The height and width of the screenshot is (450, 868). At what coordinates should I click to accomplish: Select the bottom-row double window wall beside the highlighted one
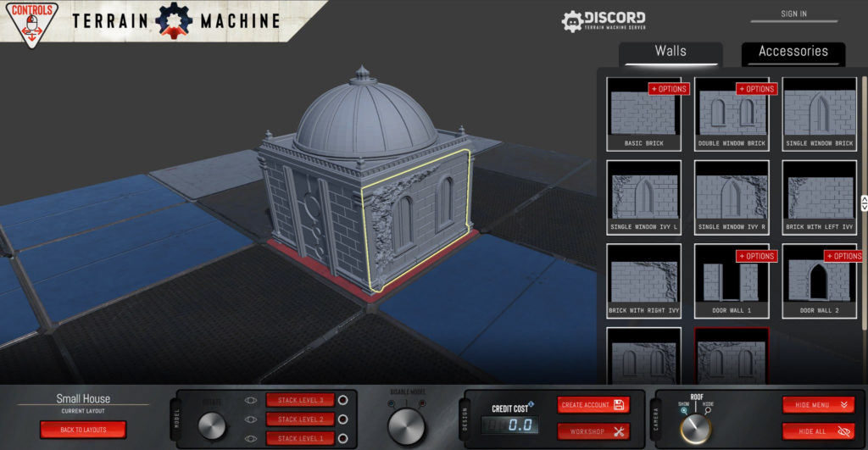pos(644,355)
